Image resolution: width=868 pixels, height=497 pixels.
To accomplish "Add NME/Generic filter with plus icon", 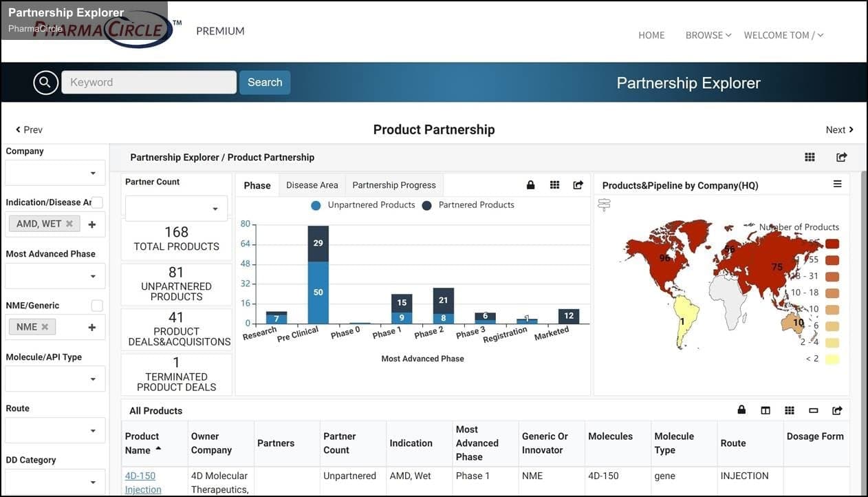I will tap(92, 328).
